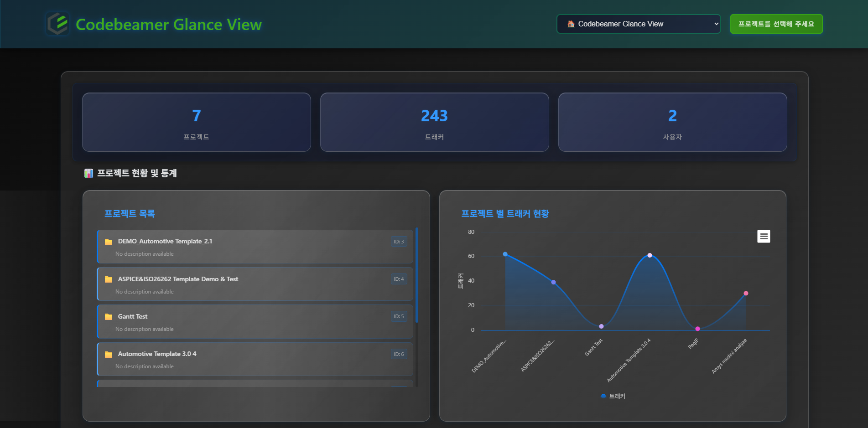Click the bar-chart icon beside 프로젝트 현황 및 통계
Screen dimensions: 868x428
click(x=88, y=173)
